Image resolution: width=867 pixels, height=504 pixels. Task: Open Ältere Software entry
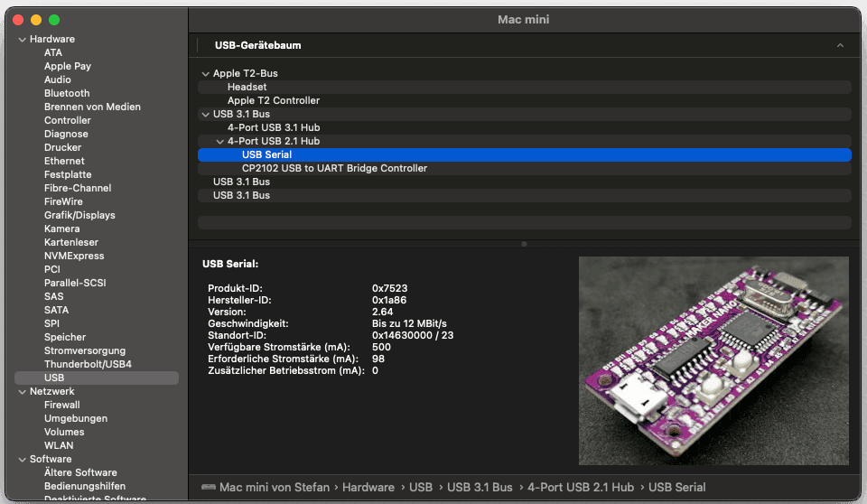(80, 473)
